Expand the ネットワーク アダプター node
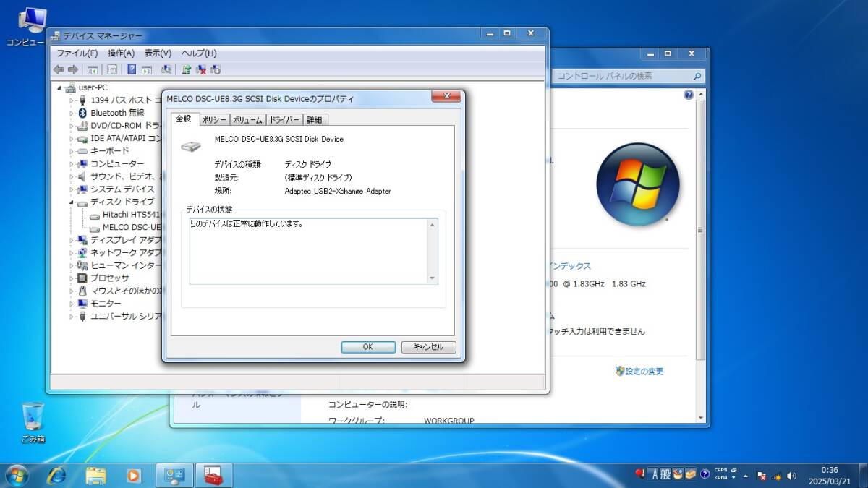The width and height of the screenshot is (868, 488). click(x=72, y=253)
